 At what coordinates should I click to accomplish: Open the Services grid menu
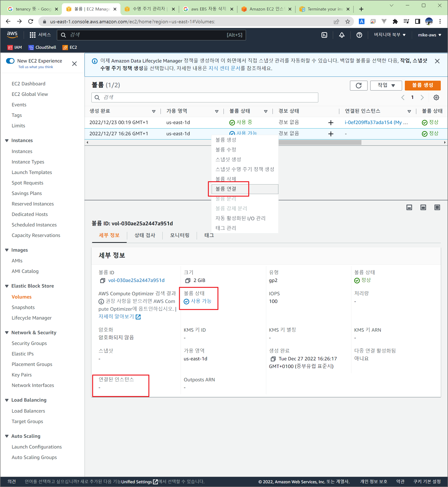tap(40, 35)
